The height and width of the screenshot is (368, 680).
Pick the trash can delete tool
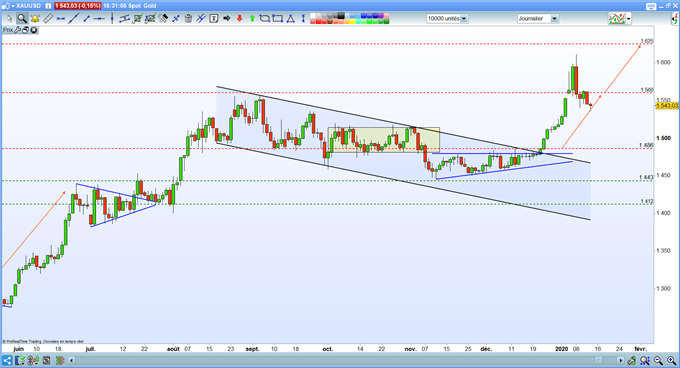click(188, 19)
